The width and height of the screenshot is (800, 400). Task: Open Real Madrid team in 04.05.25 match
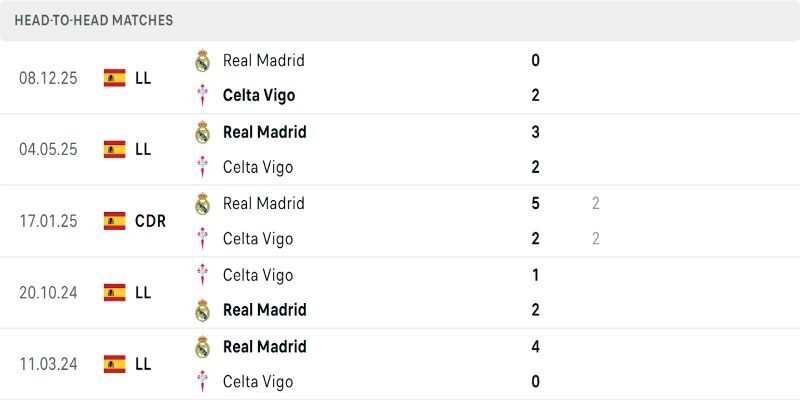click(265, 131)
